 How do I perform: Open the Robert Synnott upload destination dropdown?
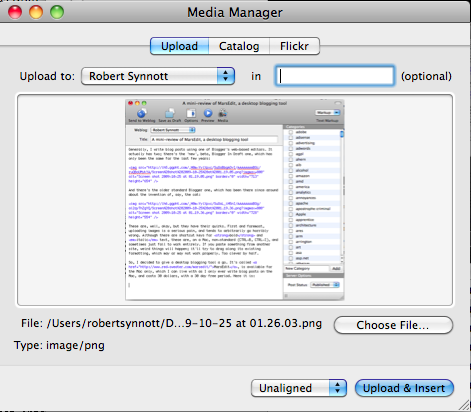pos(158,76)
